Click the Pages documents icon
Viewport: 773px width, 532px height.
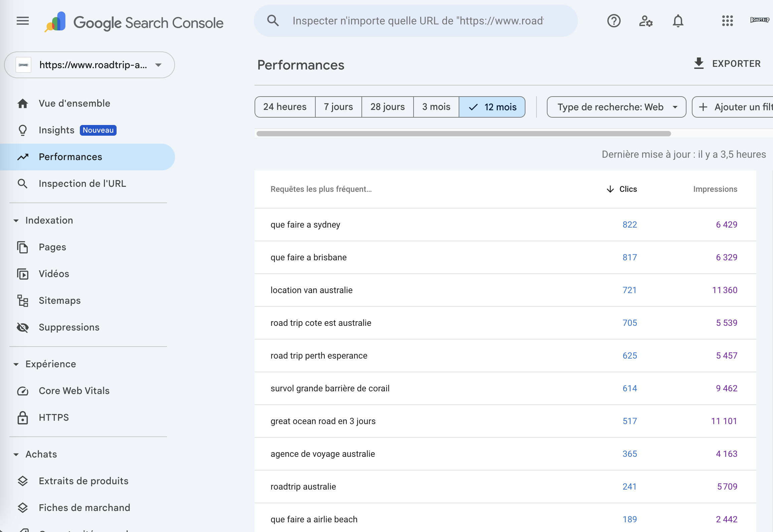(23, 247)
